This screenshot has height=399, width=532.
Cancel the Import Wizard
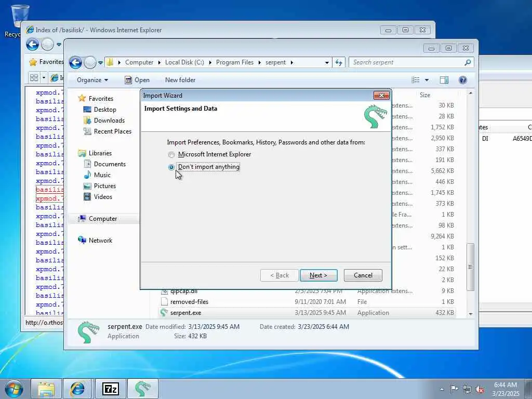click(x=363, y=275)
